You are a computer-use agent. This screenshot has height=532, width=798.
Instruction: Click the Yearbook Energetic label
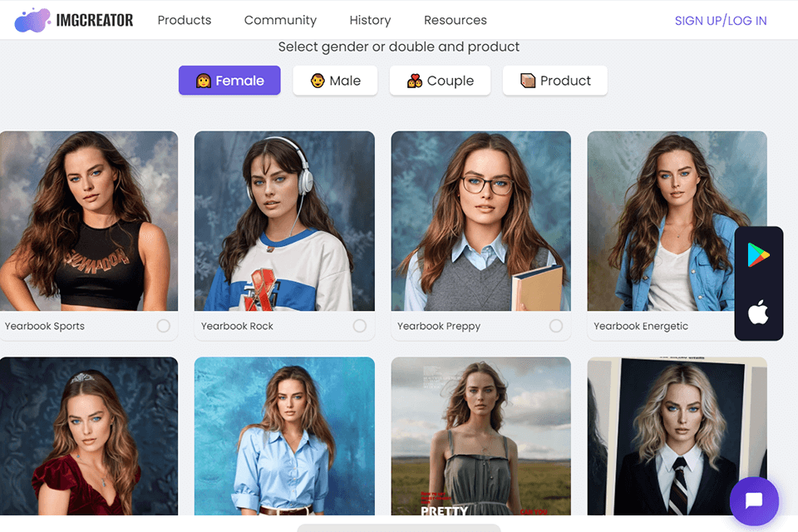[641, 327]
